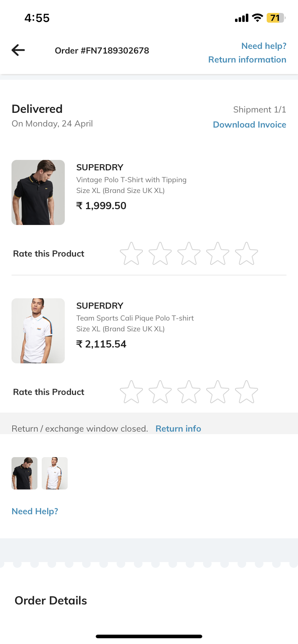Open Return info beside window closed notice
298x644 pixels.
pos(178,429)
